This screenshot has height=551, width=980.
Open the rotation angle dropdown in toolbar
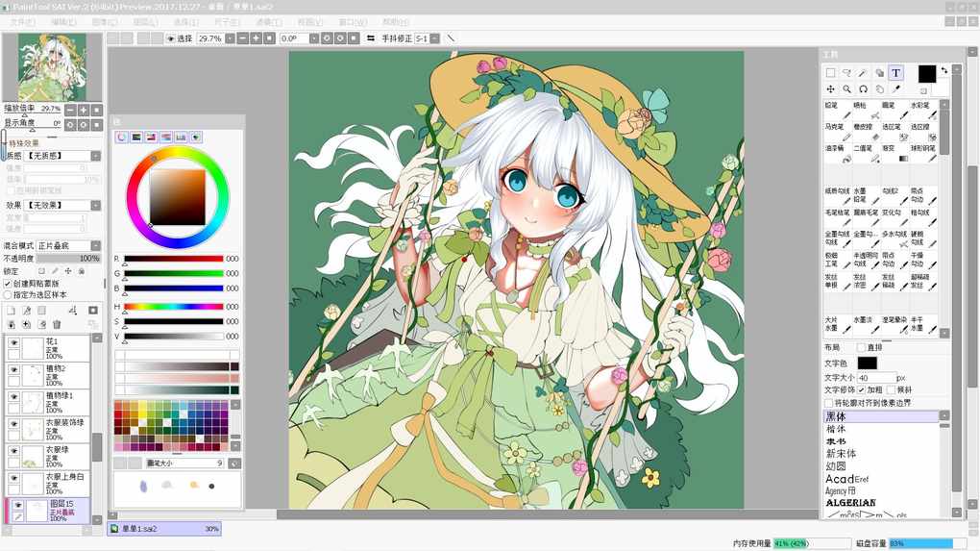314,38
